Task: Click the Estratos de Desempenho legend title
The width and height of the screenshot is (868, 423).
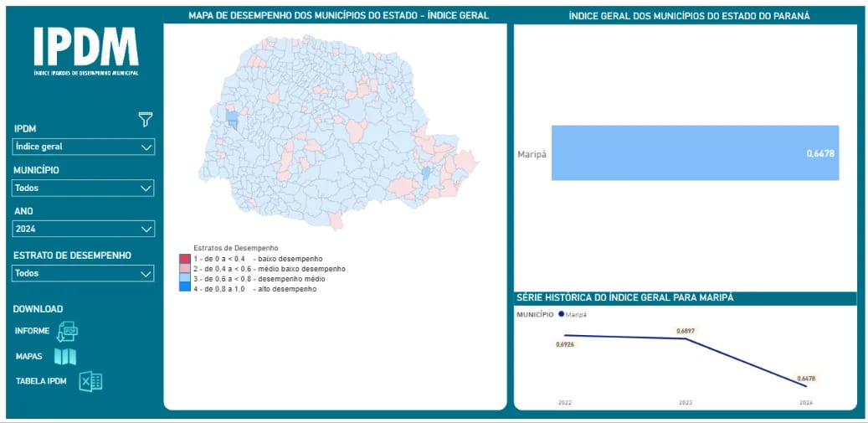Action: pyautogui.click(x=236, y=247)
